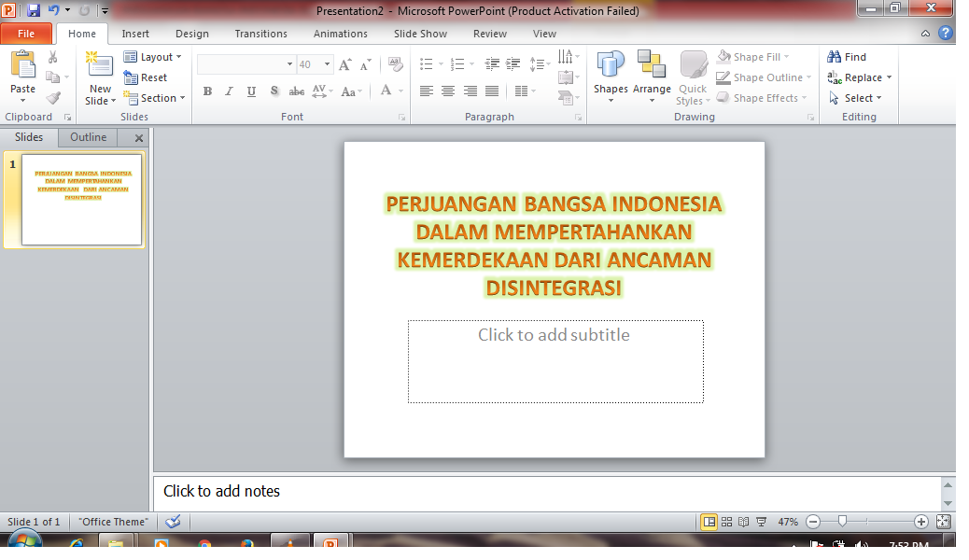Open the Insert ribbon tab

coord(135,34)
